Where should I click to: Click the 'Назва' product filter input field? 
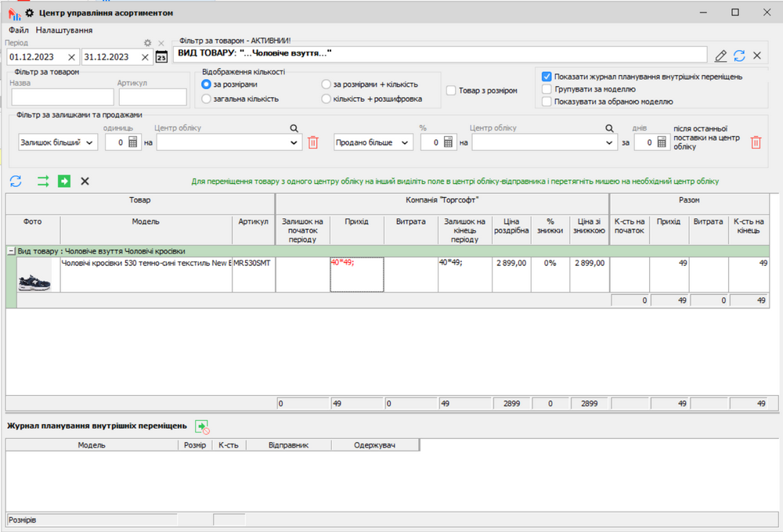[x=63, y=97]
